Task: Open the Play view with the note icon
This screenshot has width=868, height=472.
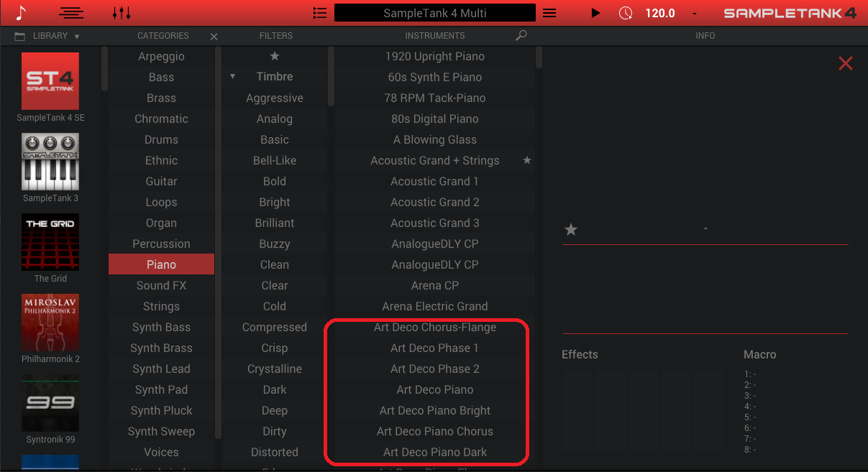Action: pos(20,12)
